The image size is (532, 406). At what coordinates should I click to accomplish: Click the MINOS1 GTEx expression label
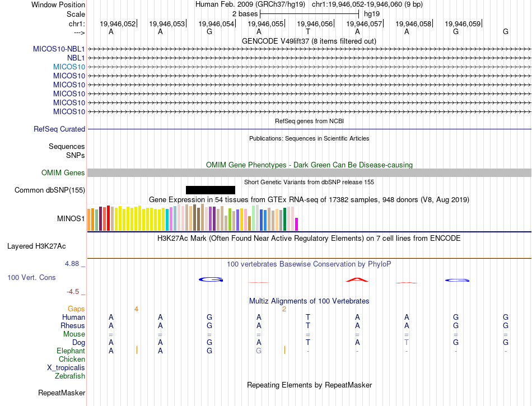71,218
